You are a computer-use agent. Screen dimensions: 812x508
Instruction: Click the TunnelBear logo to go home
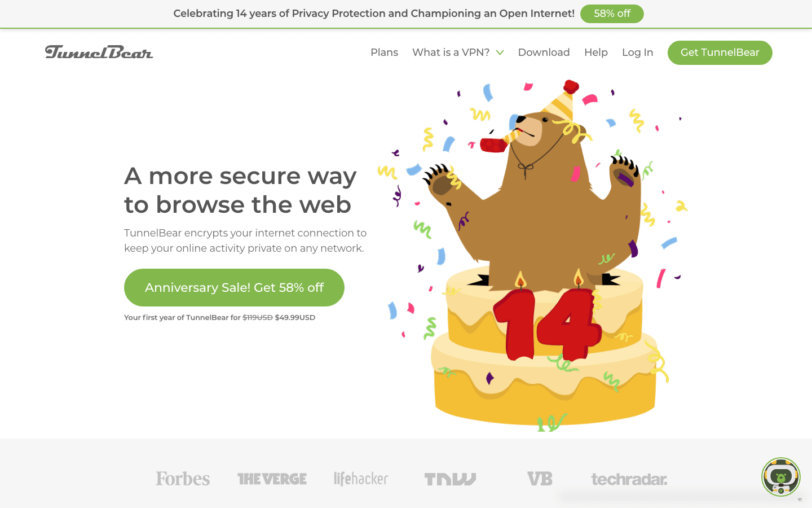99,52
